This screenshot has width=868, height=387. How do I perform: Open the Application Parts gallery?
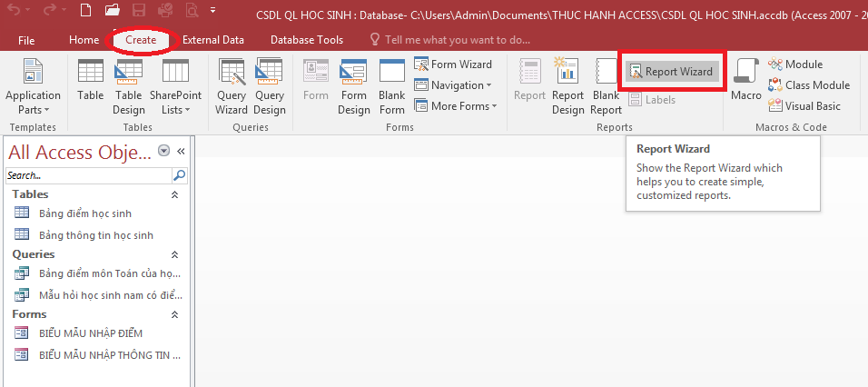(x=33, y=86)
